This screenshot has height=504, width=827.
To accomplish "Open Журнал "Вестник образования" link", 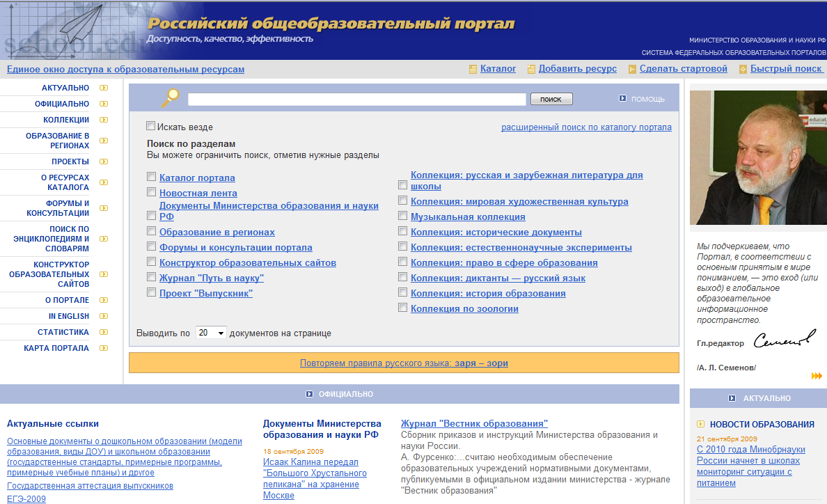I will pyautogui.click(x=474, y=423).
